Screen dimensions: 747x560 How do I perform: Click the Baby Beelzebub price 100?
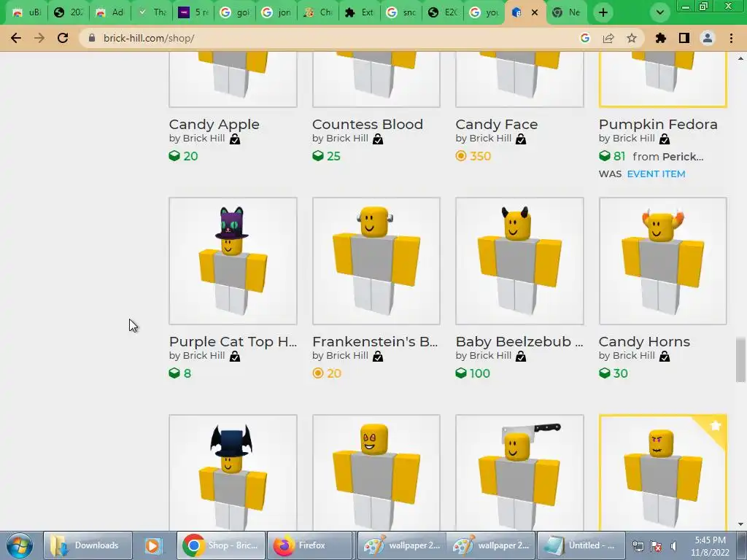479,373
